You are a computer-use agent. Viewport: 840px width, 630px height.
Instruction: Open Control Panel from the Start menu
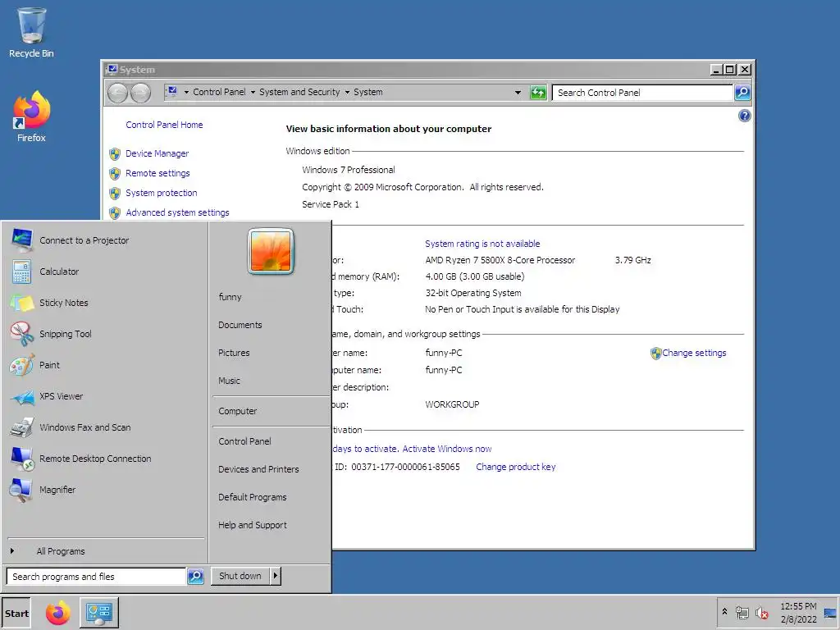244,441
